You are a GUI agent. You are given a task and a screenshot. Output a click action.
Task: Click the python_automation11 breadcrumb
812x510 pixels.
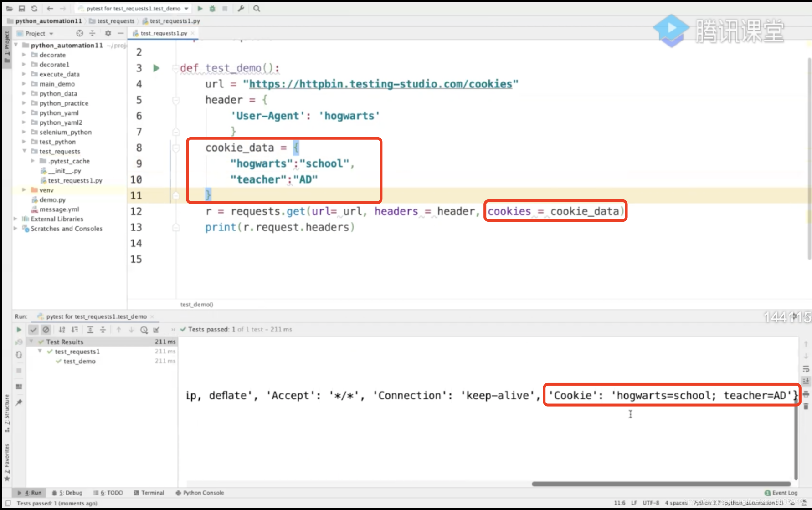click(44, 21)
